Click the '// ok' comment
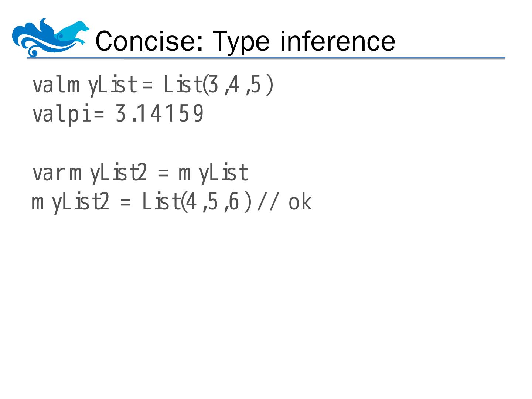Screen dimensions: 532x399 click(284, 202)
